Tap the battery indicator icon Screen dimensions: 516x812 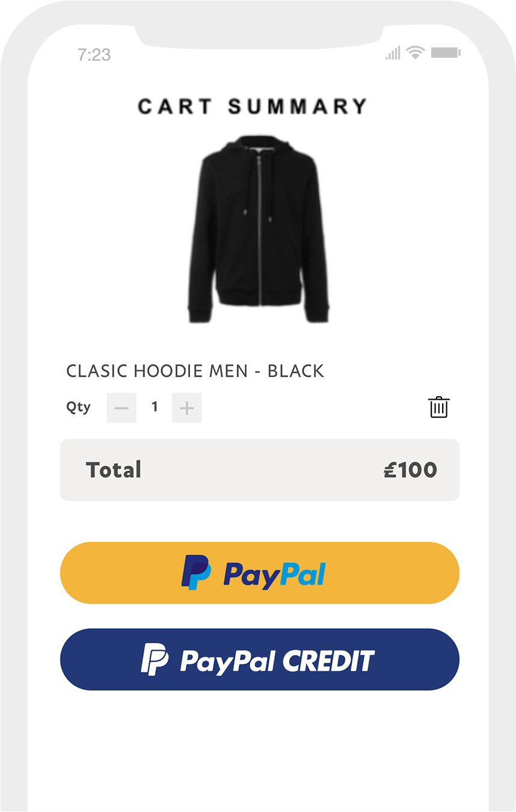pos(446,53)
